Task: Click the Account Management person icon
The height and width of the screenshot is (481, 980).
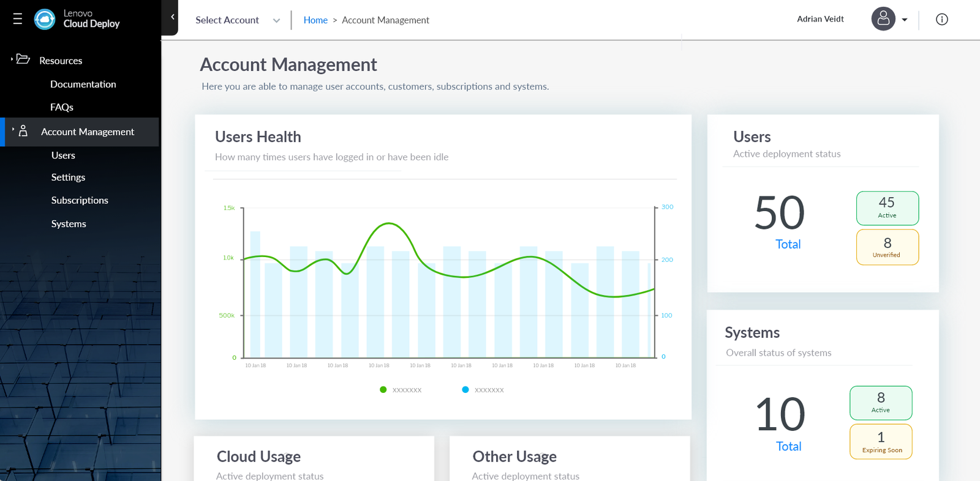Action: (23, 131)
